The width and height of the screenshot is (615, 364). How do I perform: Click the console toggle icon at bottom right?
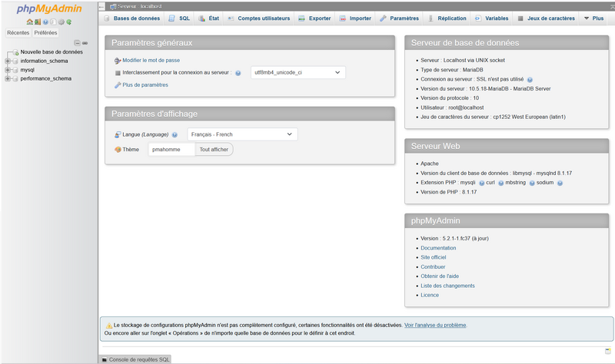(608, 351)
